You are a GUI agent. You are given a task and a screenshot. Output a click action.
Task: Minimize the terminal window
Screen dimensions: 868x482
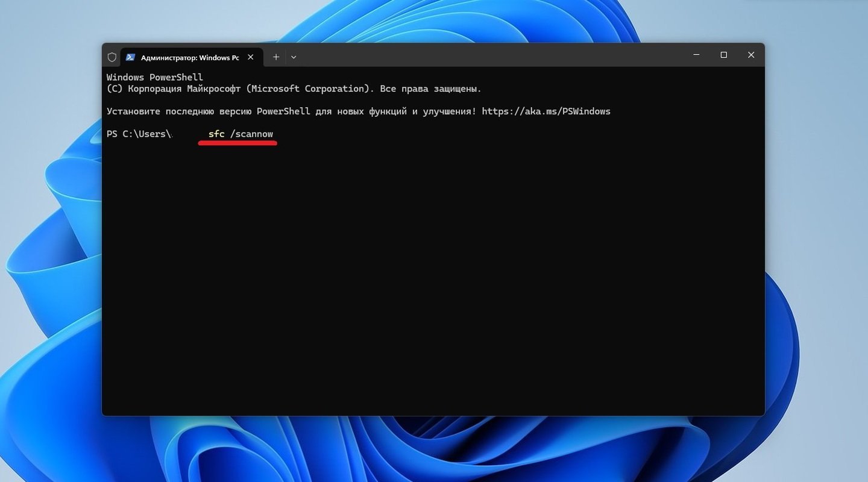pyautogui.click(x=696, y=55)
